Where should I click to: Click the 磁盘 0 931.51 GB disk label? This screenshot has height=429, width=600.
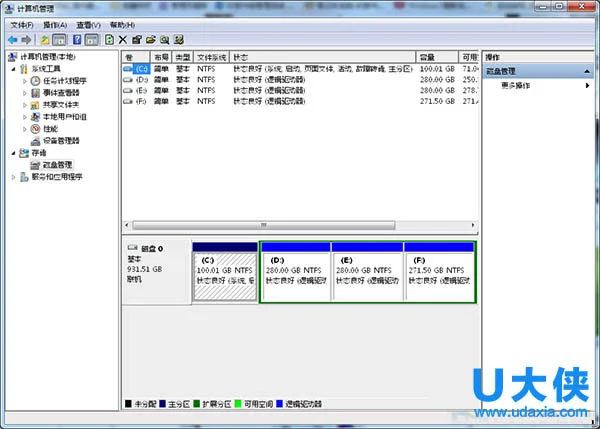(156, 272)
